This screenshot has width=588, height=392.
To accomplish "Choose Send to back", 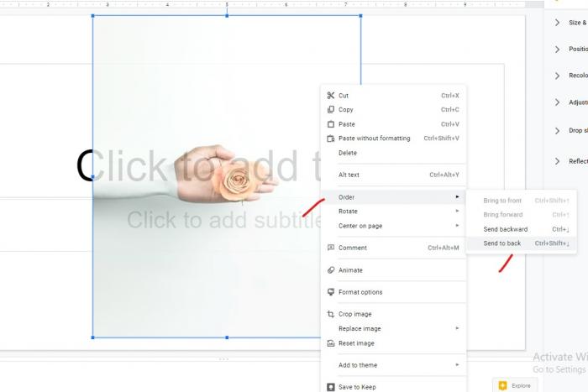I will [522, 243].
